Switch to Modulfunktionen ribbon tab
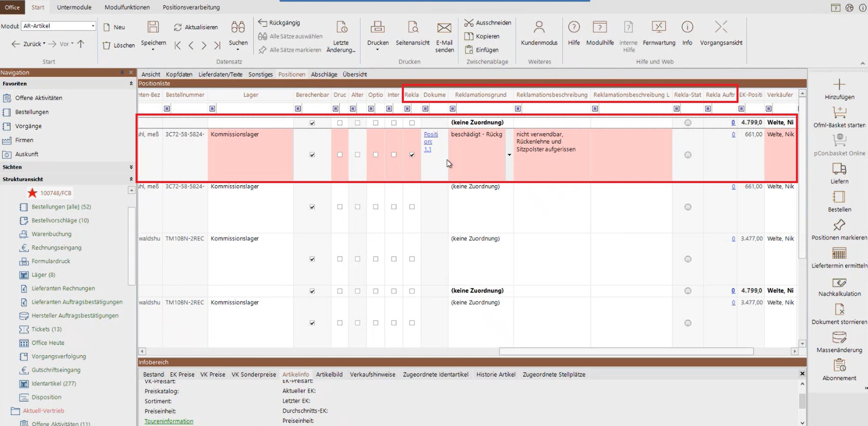Viewport: 868px width, 426px height. pyautogui.click(x=127, y=7)
